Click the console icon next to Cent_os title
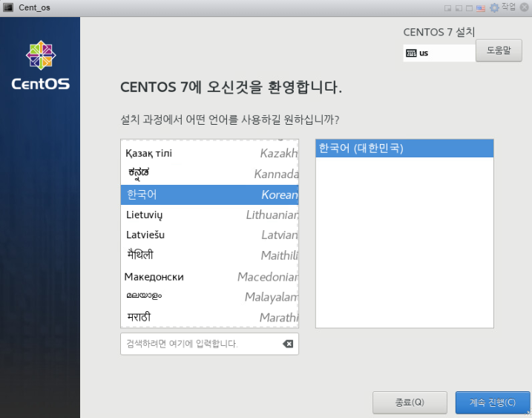Viewport: 532px width, 418px height. click(x=8, y=7)
